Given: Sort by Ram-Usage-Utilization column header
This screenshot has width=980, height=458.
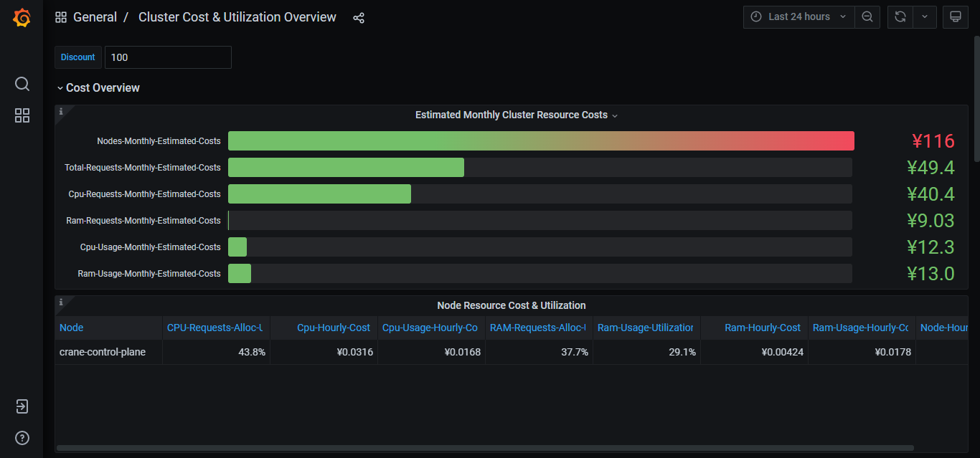Looking at the screenshot, I should click(646, 328).
